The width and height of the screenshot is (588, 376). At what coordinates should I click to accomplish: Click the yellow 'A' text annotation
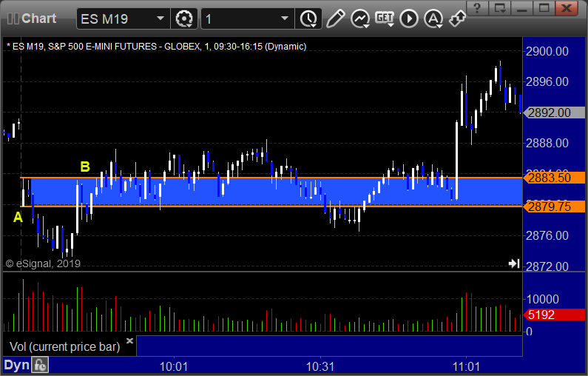tap(18, 218)
